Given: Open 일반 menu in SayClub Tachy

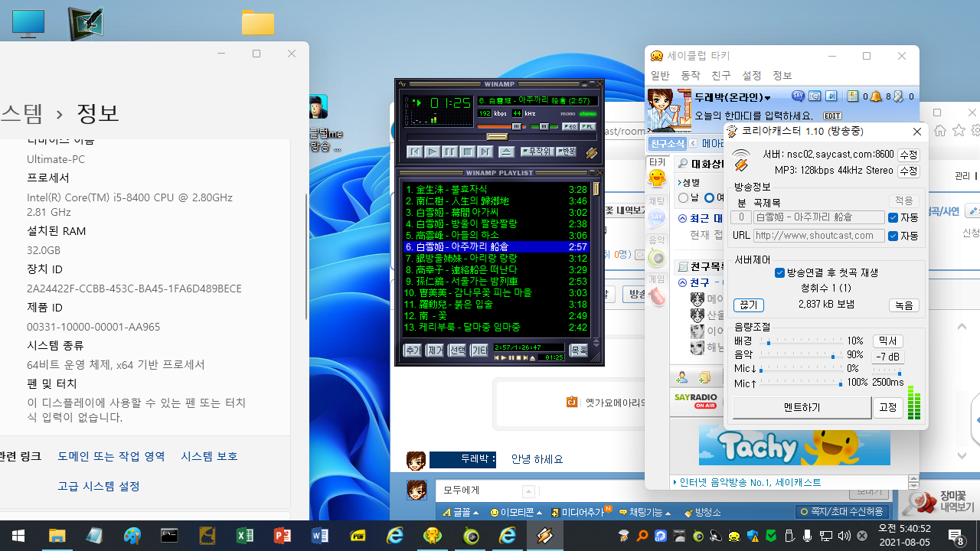Looking at the screenshot, I should point(660,76).
